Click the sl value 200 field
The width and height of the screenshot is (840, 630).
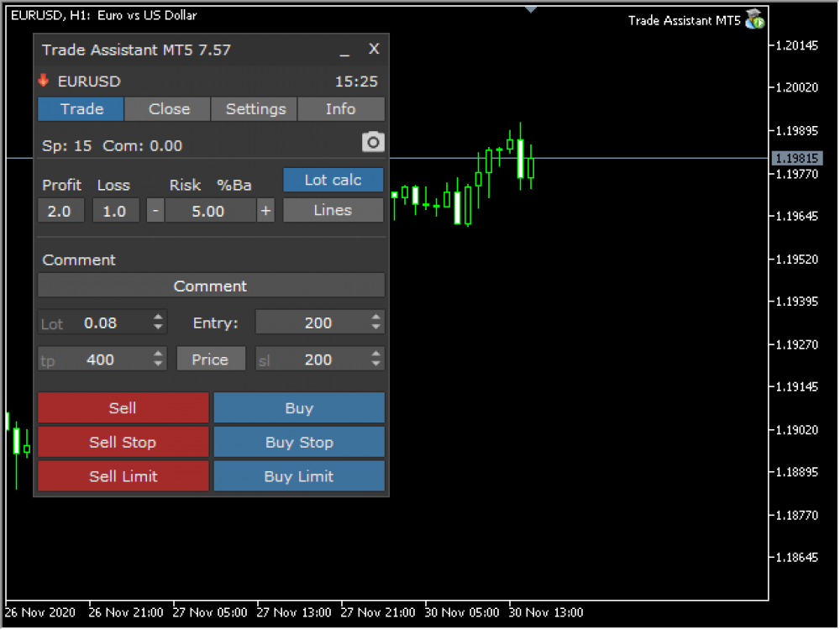tap(319, 360)
